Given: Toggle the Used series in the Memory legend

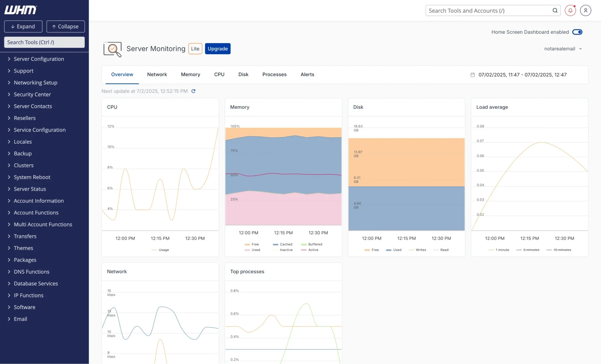Looking at the screenshot, I should point(253,250).
